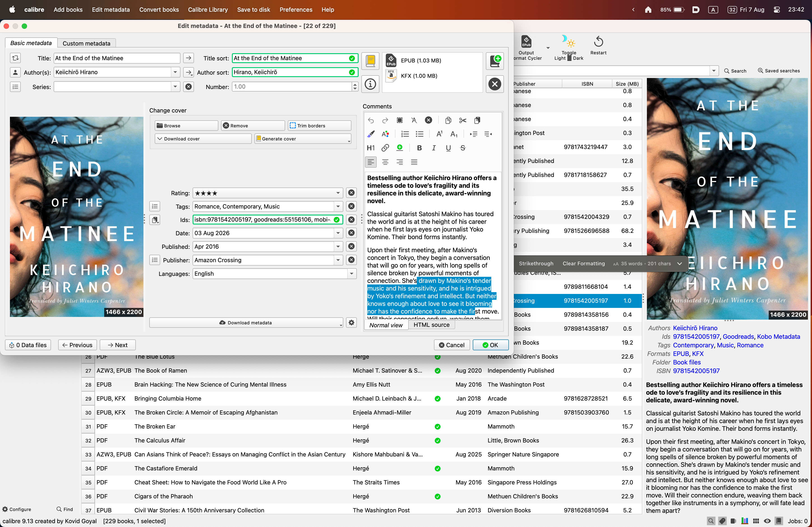Expand the Tags dropdown
The image size is (812, 527).
(338, 206)
